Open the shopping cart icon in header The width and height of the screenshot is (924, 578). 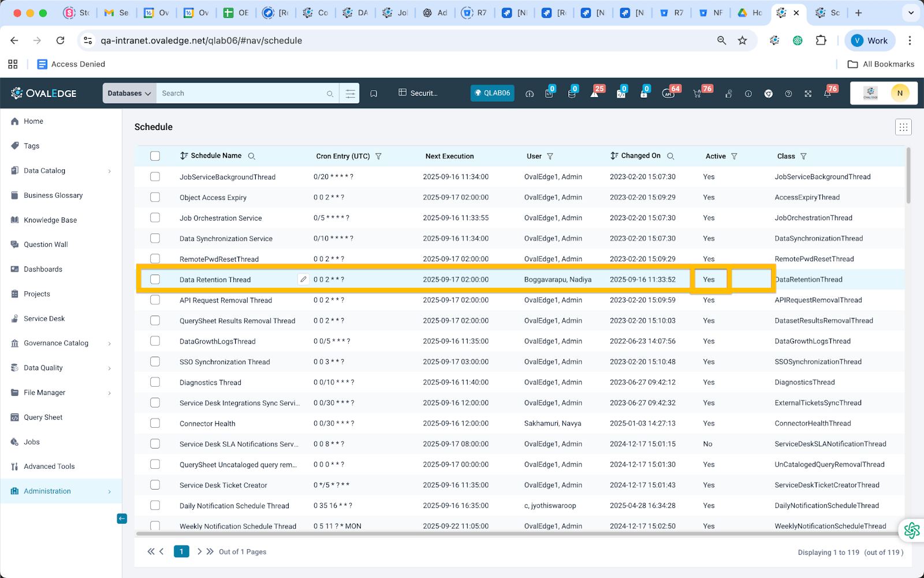(x=698, y=94)
